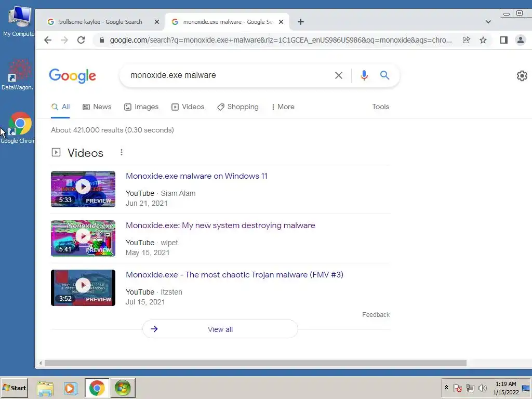The width and height of the screenshot is (532, 399).
Task: Click the address bar URL
Action: [x=281, y=40]
